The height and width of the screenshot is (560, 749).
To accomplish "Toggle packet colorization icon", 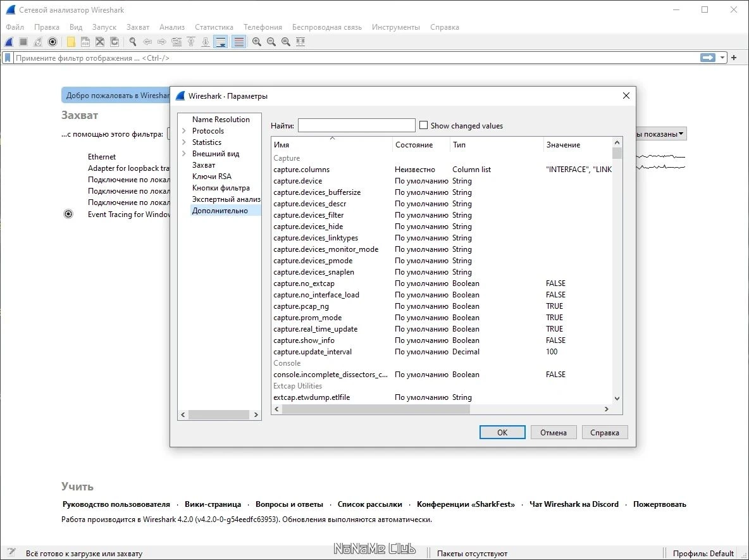I will (239, 42).
